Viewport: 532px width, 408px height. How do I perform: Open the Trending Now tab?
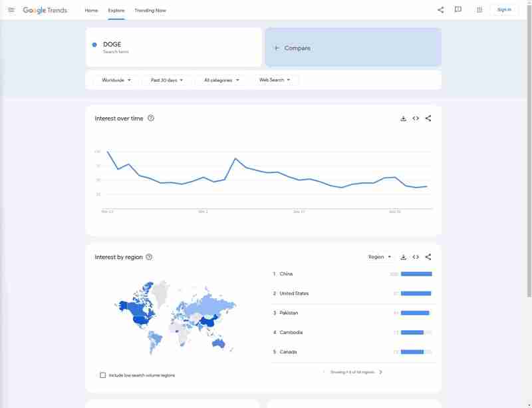point(150,11)
